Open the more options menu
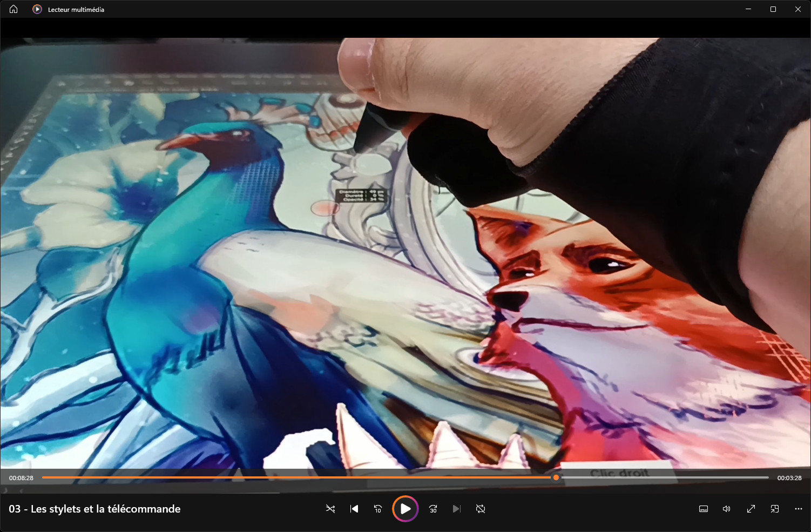This screenshot has width=811, height=532. [x=799, y=509]
